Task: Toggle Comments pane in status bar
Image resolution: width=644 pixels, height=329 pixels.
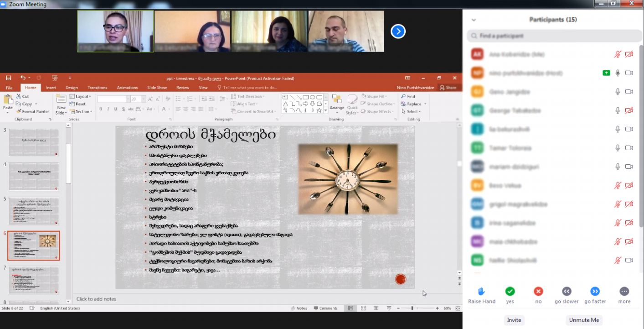Action: click(325, 308)
